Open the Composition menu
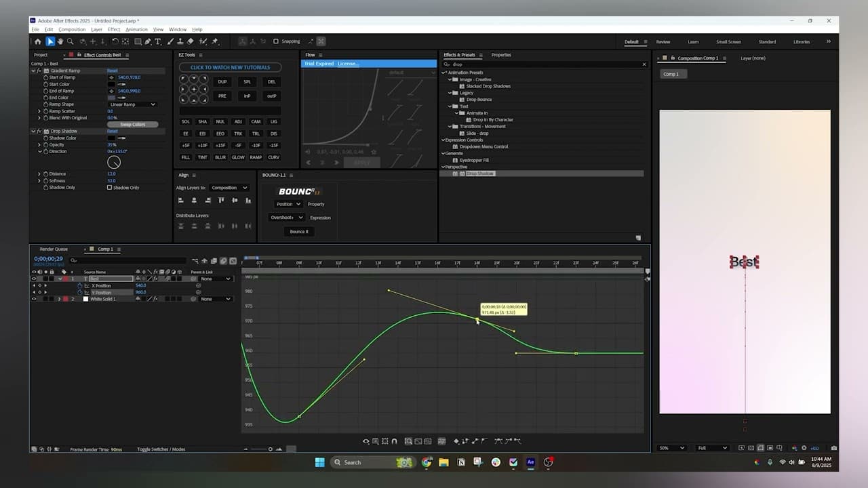 (x=72, y=30)
